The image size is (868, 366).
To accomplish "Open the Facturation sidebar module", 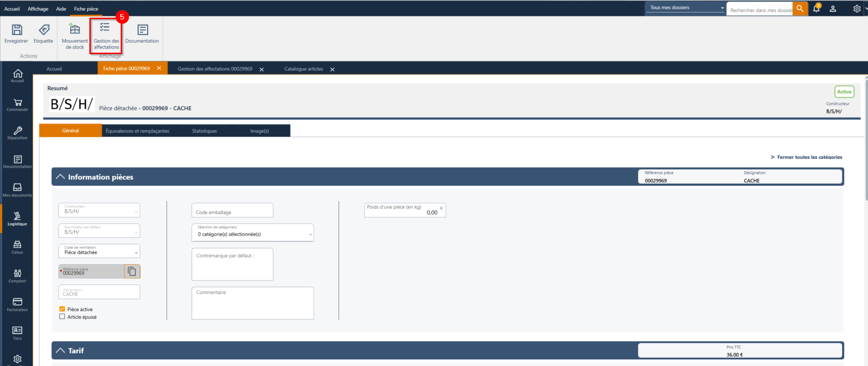I will coord(17,305).
